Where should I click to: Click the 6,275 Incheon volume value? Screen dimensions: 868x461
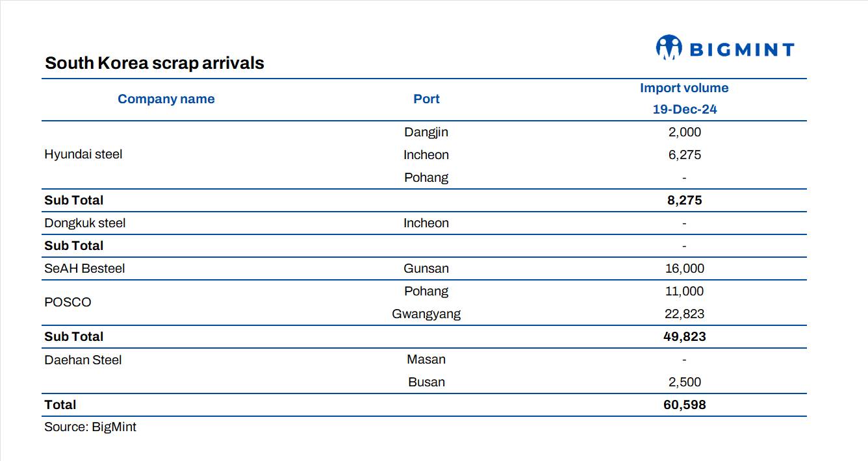(x=683, y=155)
